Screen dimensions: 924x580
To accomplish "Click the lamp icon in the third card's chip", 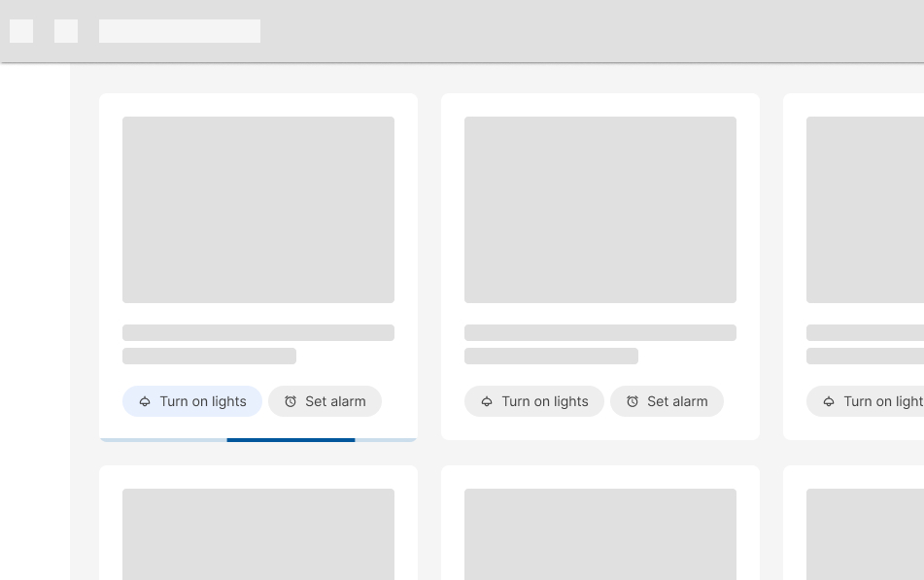I will click(x=829, y=401).
